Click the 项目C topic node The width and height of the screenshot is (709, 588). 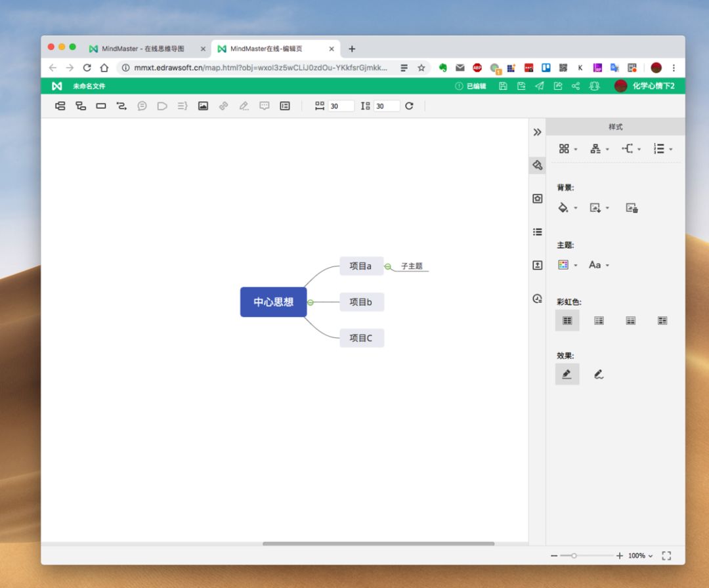[x=362, y=337]
